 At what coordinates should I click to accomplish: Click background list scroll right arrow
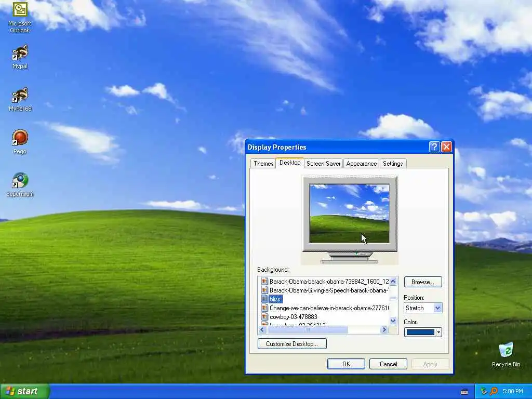[x=384, y=330]
